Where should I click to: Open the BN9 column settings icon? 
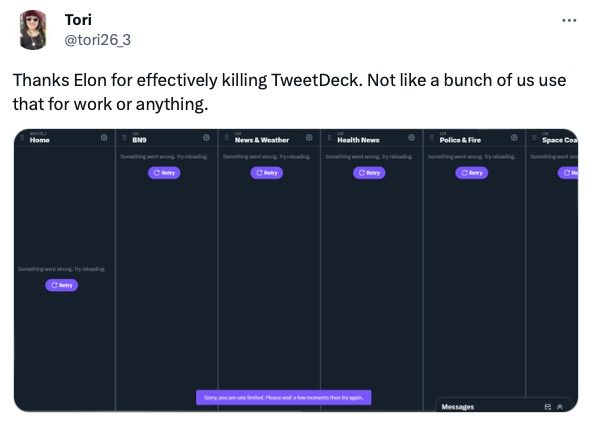point(206,138)
